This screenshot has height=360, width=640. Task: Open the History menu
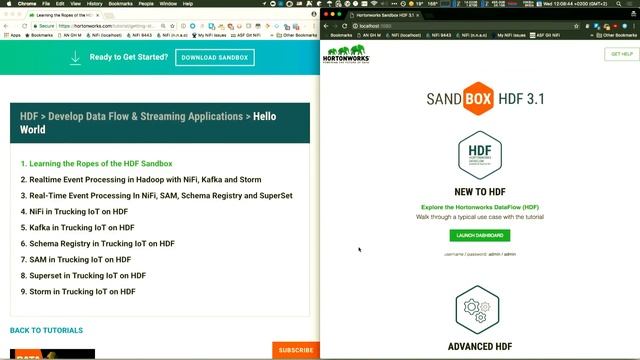94,4
